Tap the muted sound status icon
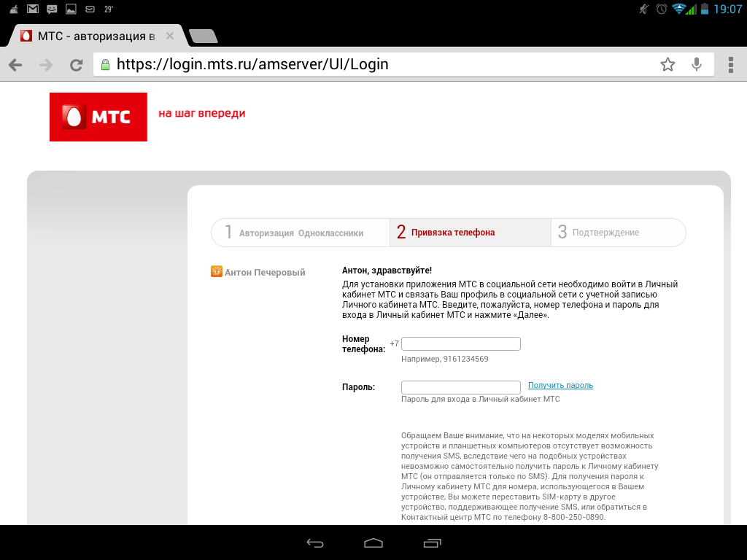This screenshot has width=747, height=560. coord(643,9)
